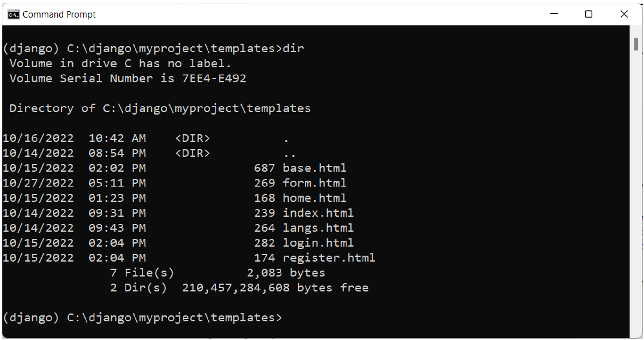Image resolution: width=644 pixels, height=340 pixels.
Task: Click the 'bytes free' text in the summary
Action: click(332, 288)
